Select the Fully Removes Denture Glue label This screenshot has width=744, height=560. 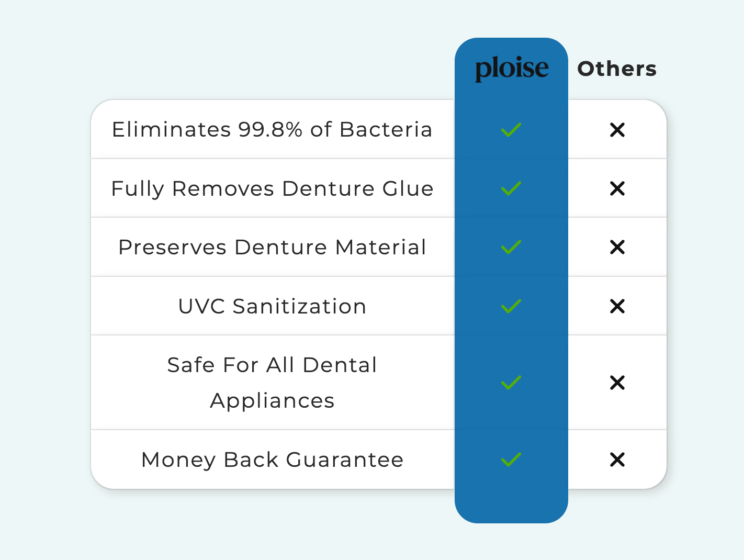[272, 188]
